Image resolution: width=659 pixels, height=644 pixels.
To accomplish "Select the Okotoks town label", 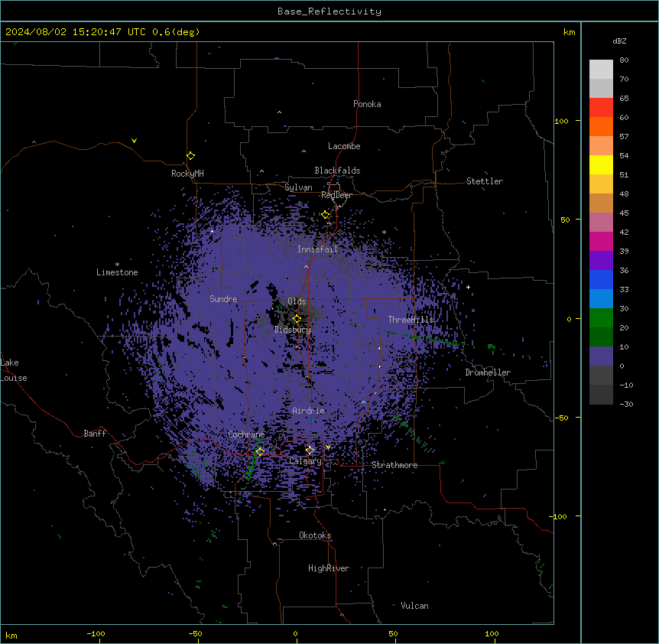I will (315, 535).
